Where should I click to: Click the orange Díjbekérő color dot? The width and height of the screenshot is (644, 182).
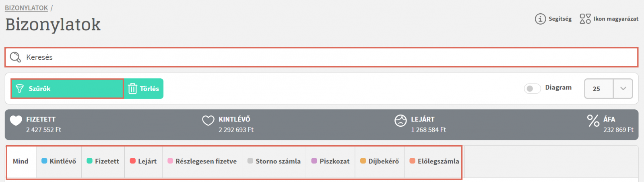point(363,161)
